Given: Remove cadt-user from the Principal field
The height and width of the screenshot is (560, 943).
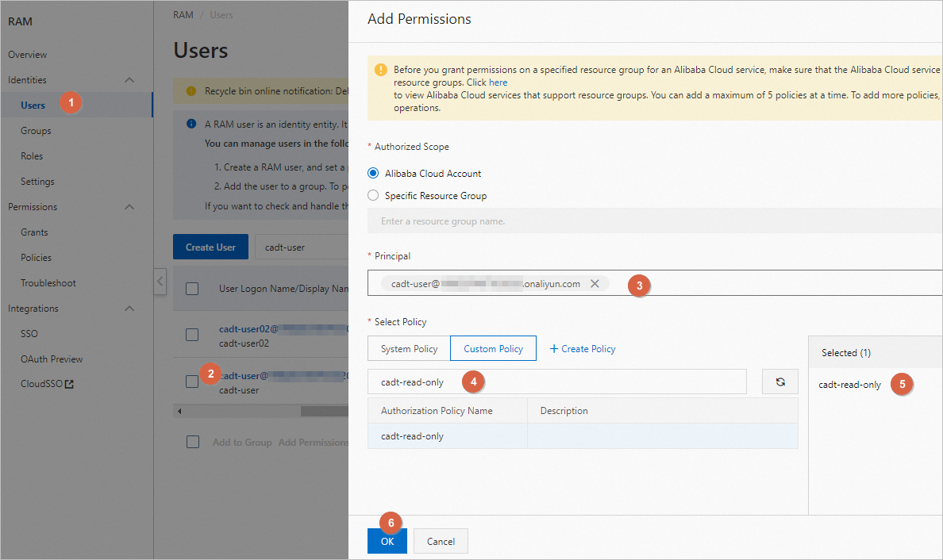Looking at the screenshot, I should [595, 283].
